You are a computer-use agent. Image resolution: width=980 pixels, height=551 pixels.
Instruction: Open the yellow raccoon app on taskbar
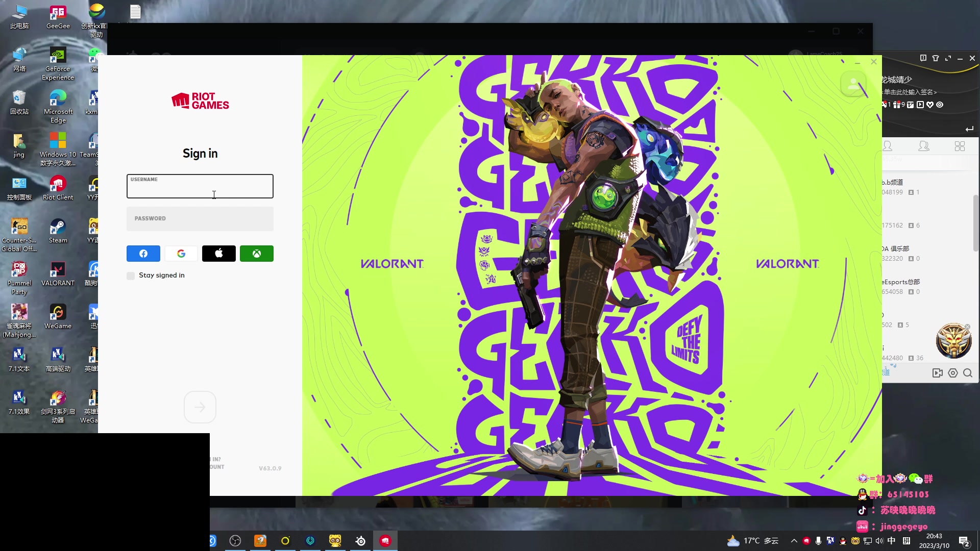335,541
